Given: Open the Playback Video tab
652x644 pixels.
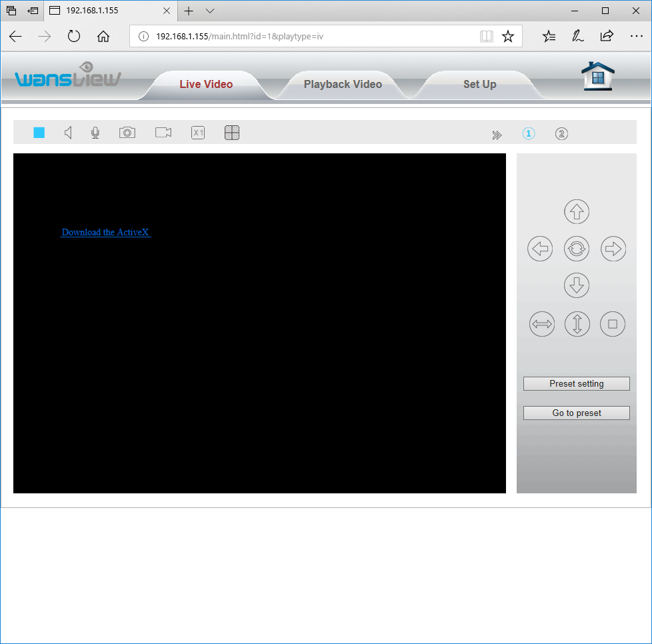Looking at the screenshot, I should click(x=343, y=85).
